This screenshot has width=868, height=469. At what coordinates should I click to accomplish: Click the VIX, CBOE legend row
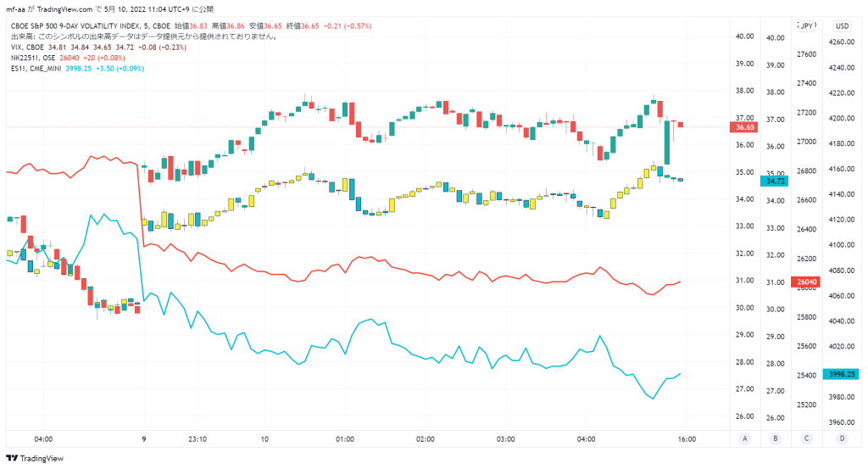click(98, 47)
